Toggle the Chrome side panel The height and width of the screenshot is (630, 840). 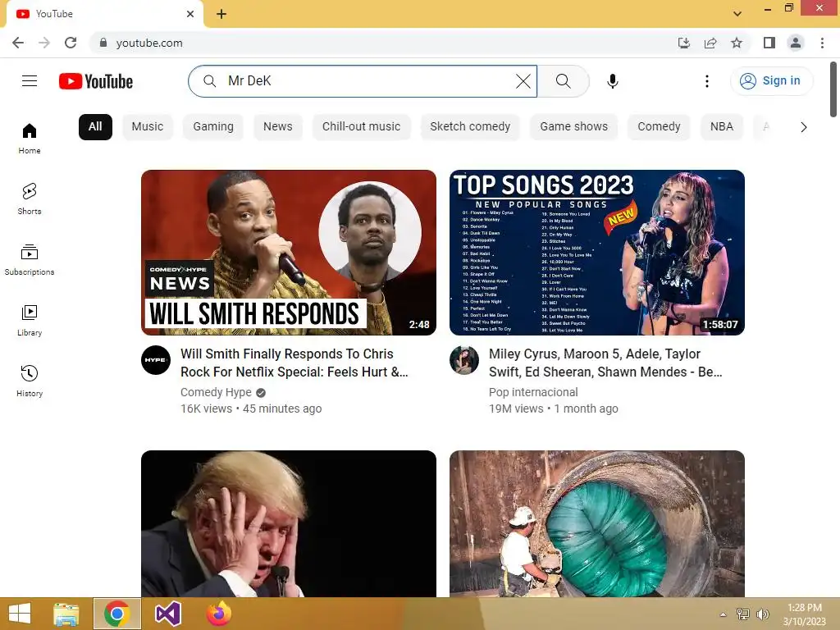(x=769, y=43)
